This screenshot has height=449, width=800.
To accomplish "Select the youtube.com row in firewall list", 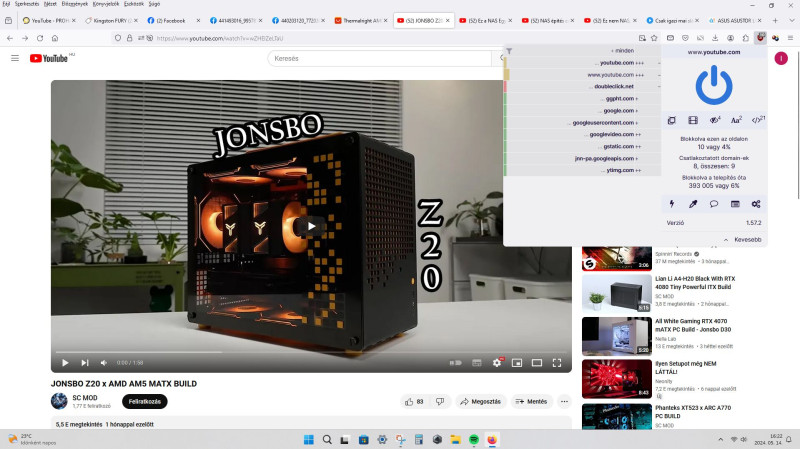I will click(x=582, y=63).
